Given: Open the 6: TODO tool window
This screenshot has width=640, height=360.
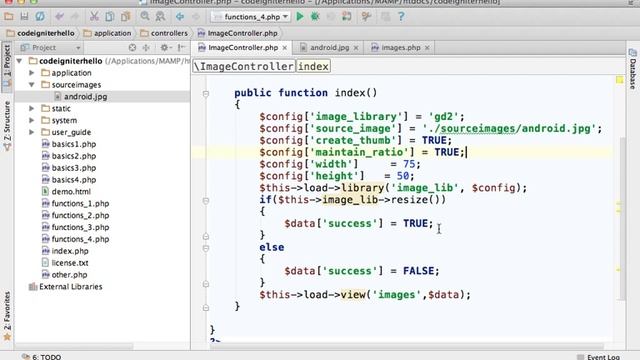Looking at the screenshot, I should coord(41,357).
